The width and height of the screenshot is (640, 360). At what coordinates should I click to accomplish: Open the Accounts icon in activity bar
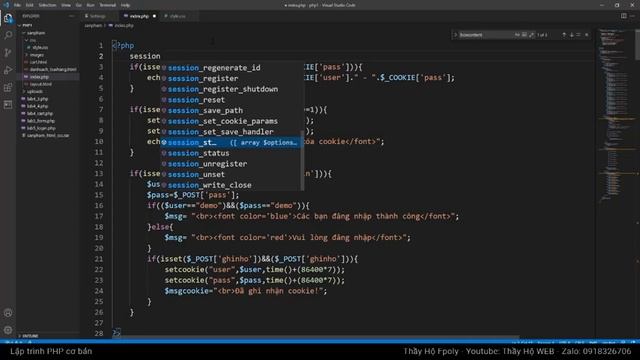click(x=8, y=313)
